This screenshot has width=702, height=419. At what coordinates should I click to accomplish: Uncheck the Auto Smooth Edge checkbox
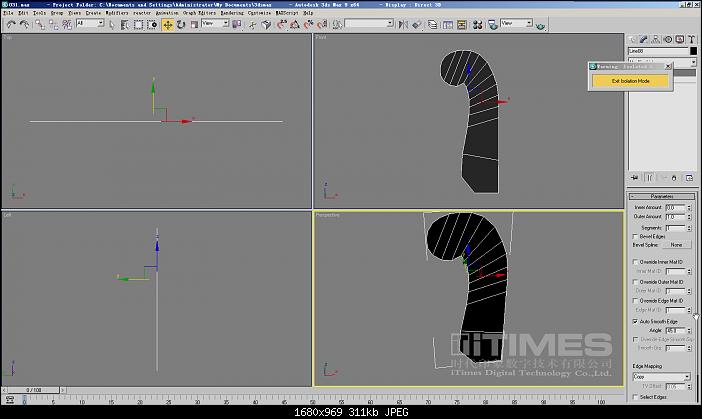[x=635, y=321]
